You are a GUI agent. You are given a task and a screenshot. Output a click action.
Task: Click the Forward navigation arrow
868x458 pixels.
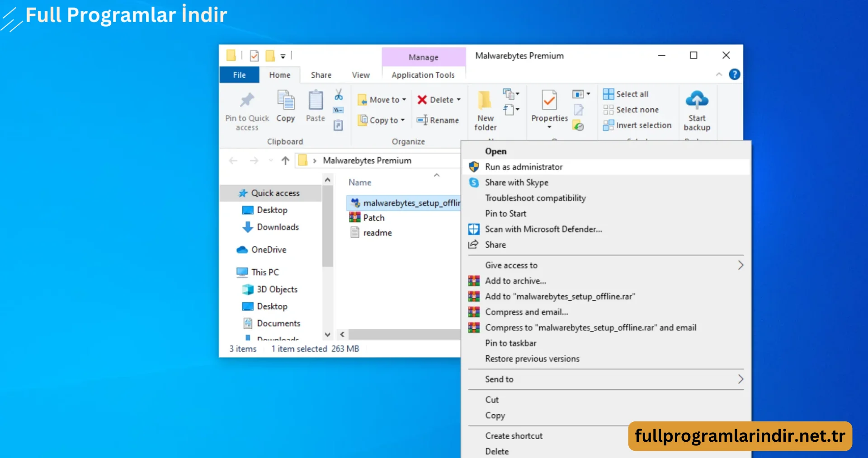254,160
